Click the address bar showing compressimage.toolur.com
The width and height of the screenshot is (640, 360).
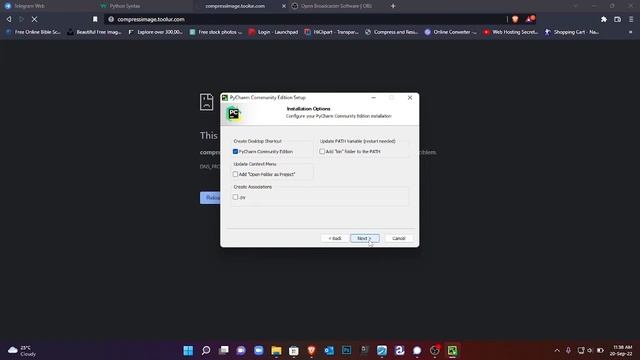(304, 19)
